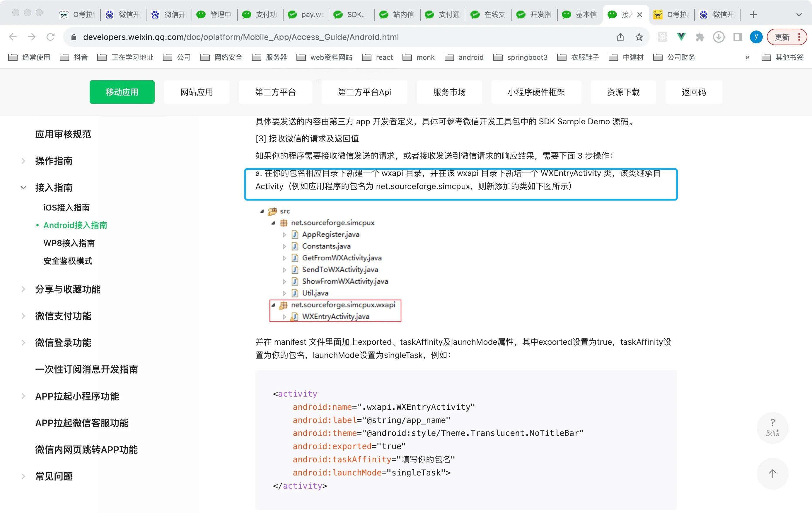812x513 pixels.
Task: Click the 更新 update button
Action: pyautogui.click(x=787, y=37)
